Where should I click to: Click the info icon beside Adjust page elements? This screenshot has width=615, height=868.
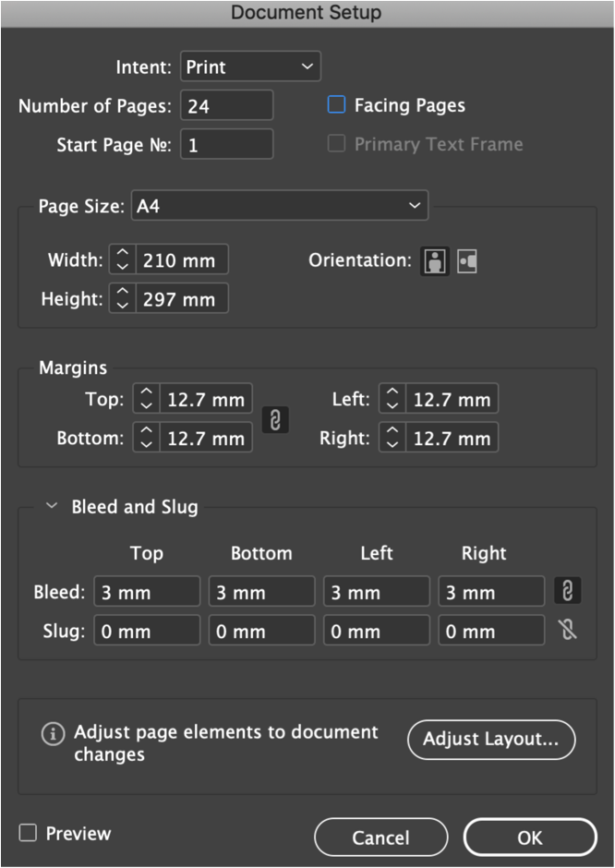pyautogui.click(x=54, y=734)
